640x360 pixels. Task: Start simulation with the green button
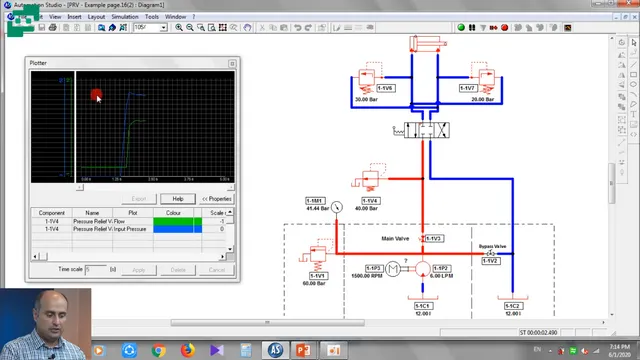(x=461, y=27)
